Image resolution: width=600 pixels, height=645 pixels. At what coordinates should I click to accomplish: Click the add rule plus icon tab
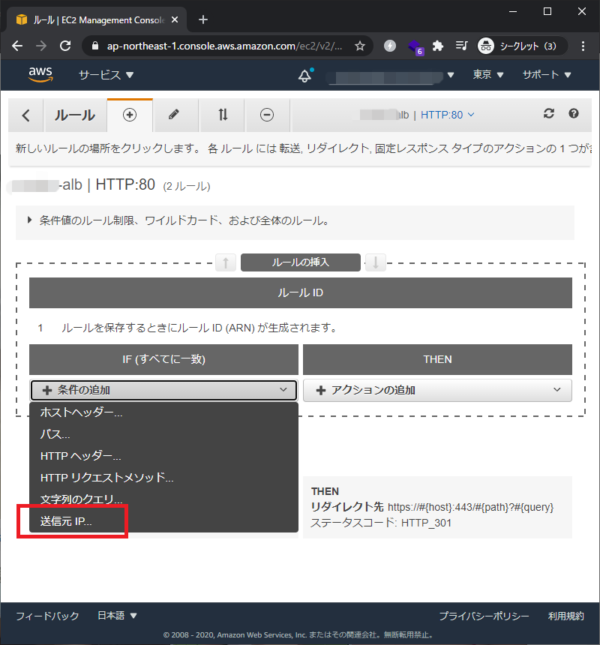(130, 115)
